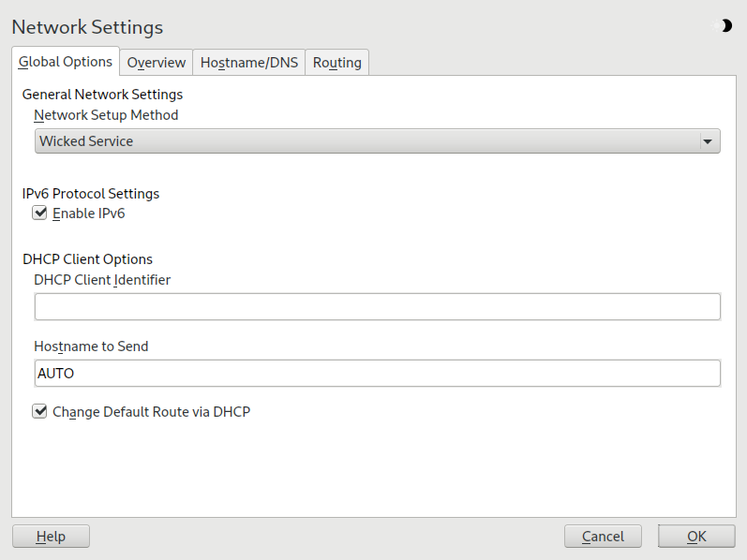Click the Hostname to Send label
Screen dimensions: 747x560
91,346
